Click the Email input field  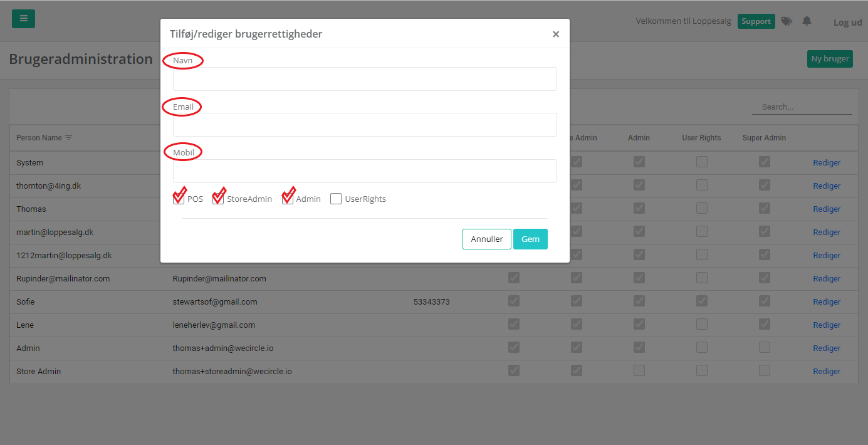point(365,125)
